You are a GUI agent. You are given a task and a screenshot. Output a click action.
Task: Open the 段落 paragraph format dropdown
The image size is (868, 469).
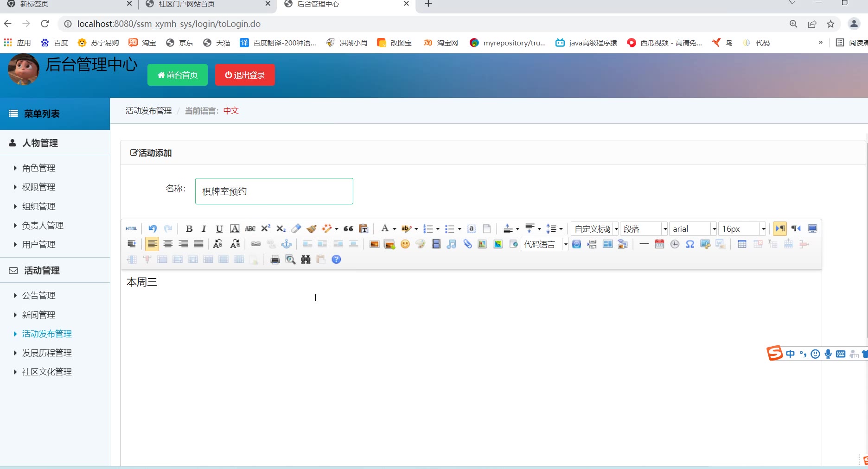(x=645, y=228)
